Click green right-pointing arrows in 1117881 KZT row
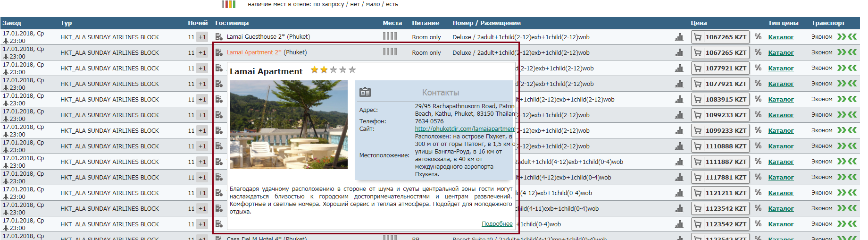Screen dimensions: 868x240 click(841, 177)
